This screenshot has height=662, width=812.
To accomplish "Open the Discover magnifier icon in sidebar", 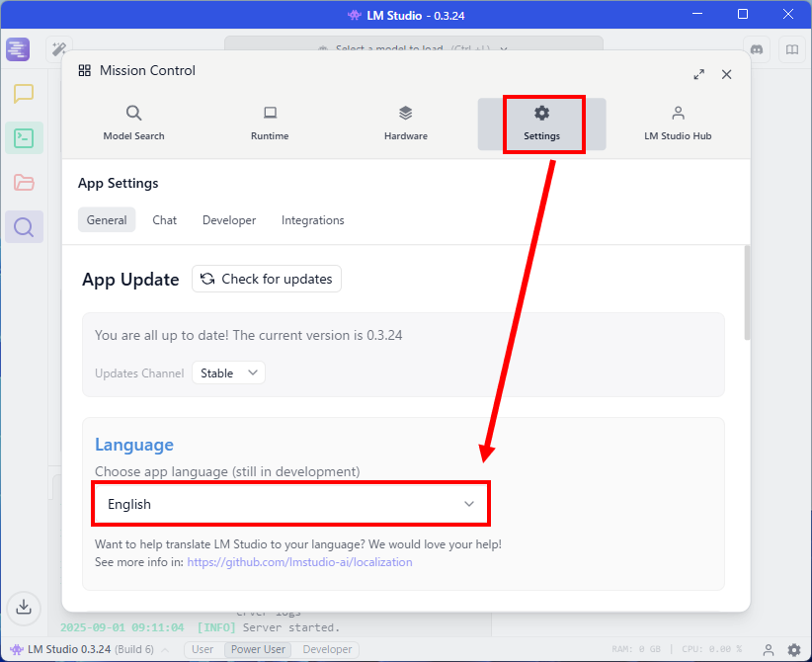I will (24, 227).
